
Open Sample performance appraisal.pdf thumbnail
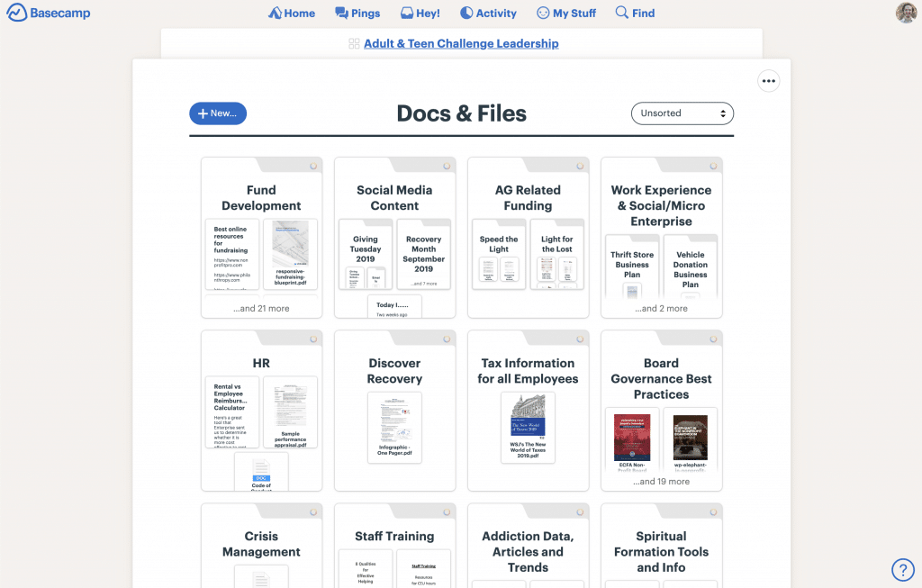tap(291, 412)
